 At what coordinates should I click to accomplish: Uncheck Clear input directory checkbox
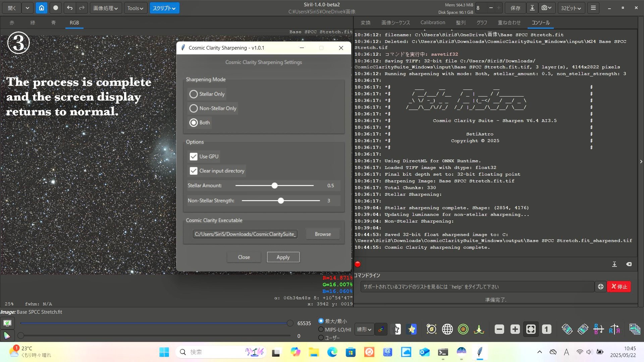[194, 171]
